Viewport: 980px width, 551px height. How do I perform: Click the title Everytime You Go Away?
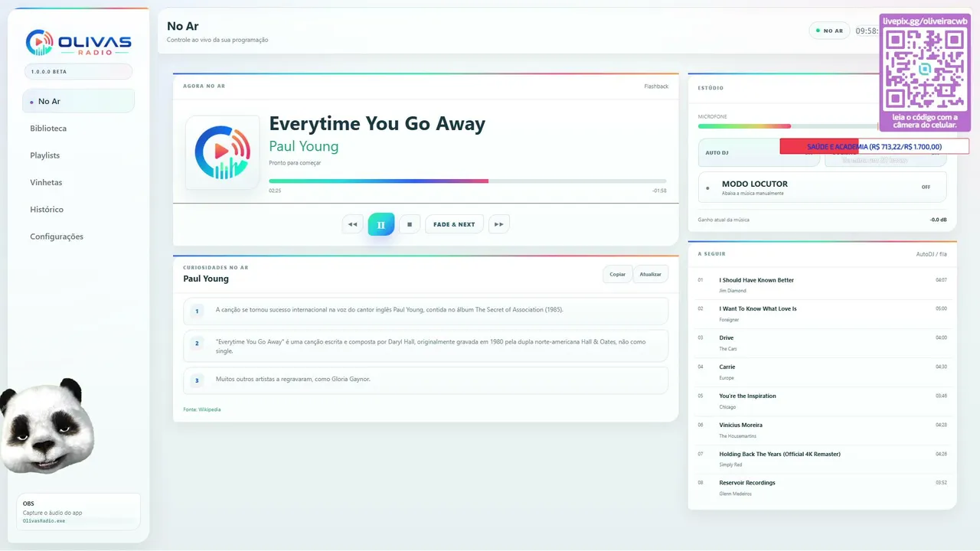[377, 124]
